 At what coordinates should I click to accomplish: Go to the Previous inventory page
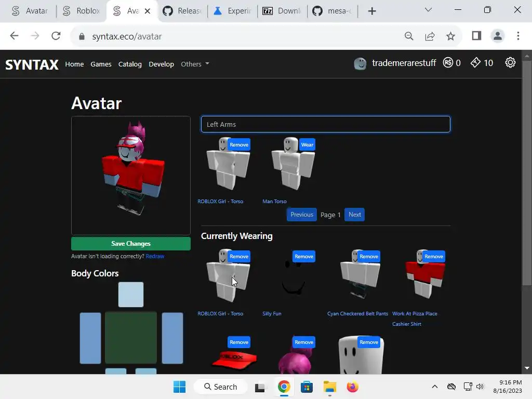302,215
